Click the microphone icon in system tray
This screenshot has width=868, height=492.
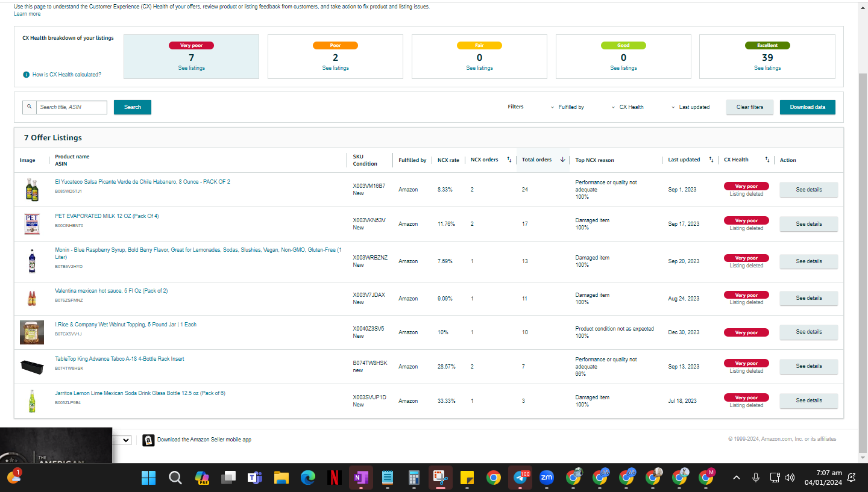(755, 478)
